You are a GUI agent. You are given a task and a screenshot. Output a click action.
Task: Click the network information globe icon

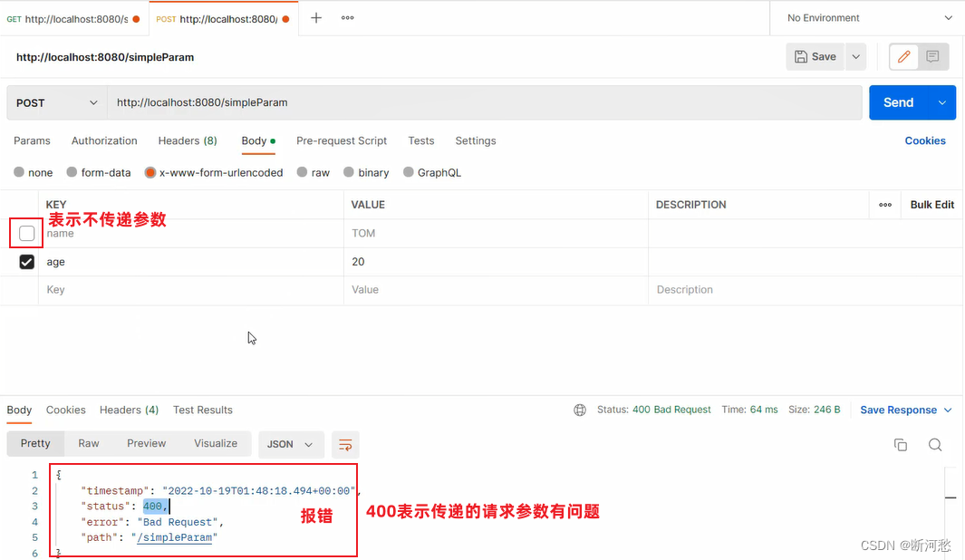click(x=579, y=410)
